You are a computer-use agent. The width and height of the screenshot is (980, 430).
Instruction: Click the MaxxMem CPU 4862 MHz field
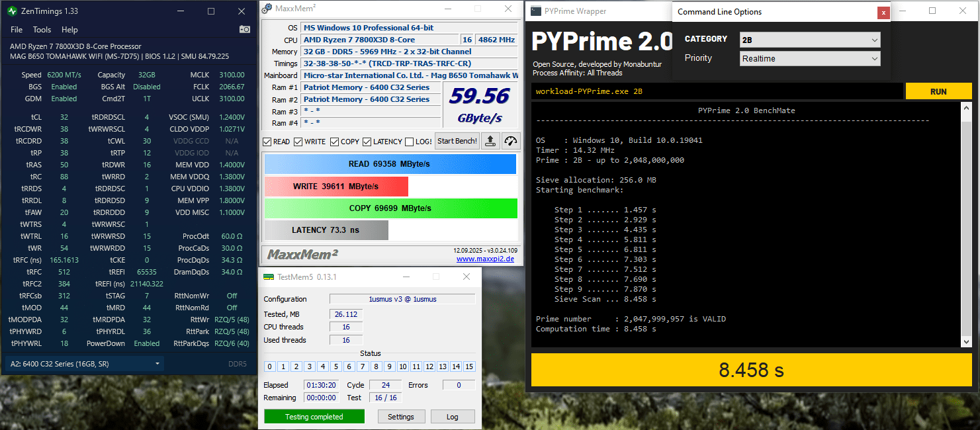pyautogui.click(x=496, y=40)
